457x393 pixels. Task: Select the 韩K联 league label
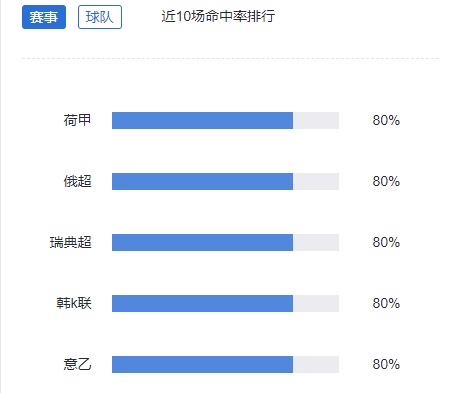click(74, 303)
